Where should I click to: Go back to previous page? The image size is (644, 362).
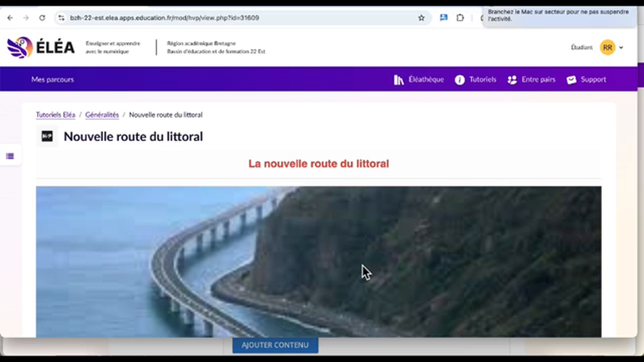coord(10,18)
